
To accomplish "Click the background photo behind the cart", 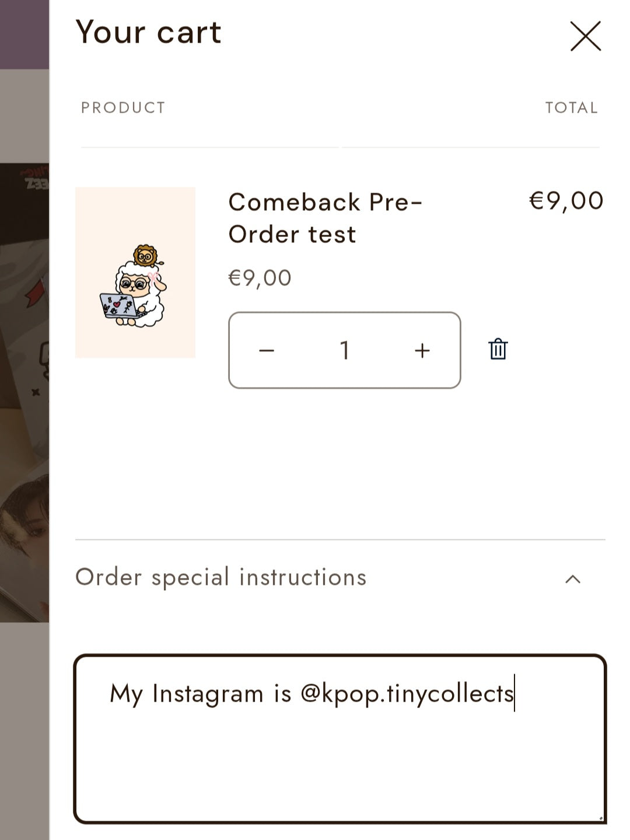I will pyautogui.click(x=23, y=409).
